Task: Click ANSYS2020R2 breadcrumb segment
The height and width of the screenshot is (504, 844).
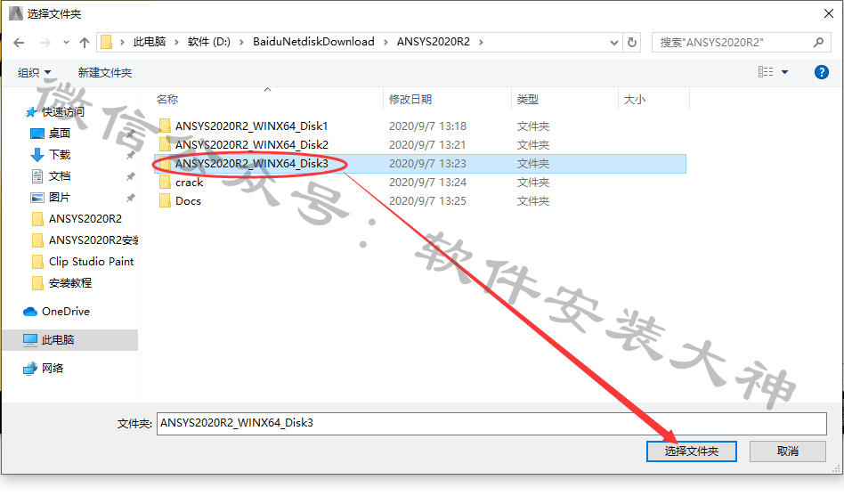Action: [x=434, y=42]
